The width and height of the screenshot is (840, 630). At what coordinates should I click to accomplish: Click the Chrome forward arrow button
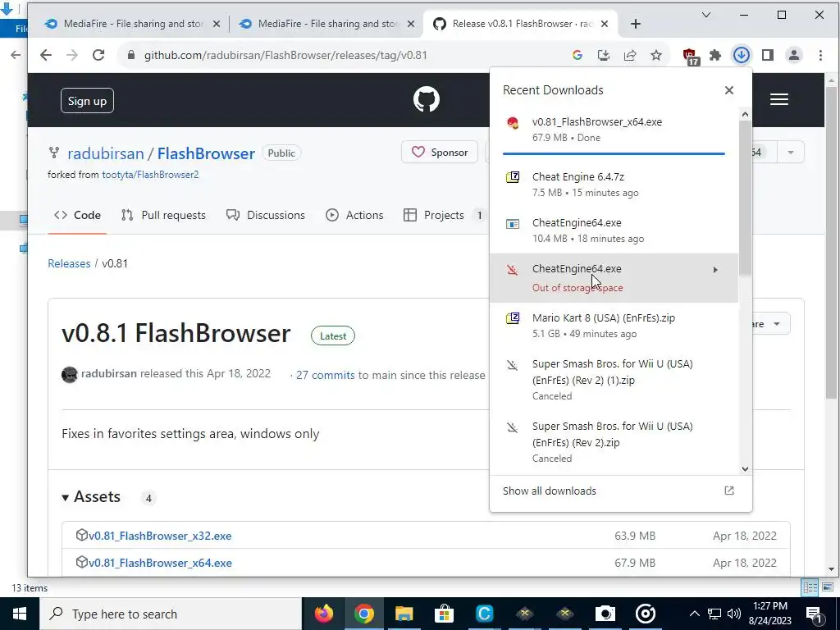pyautogui.click(x=72, y=55)
